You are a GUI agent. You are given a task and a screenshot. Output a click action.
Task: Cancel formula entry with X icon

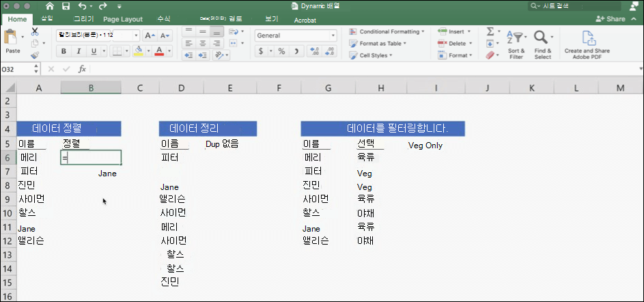[51, 69]
